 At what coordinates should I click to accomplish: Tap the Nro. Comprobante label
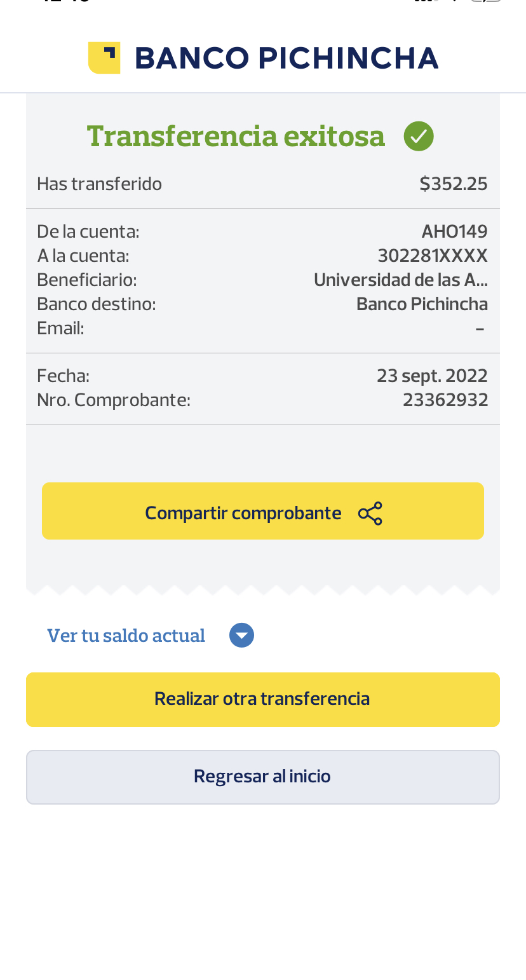click(x=114, y=400)
